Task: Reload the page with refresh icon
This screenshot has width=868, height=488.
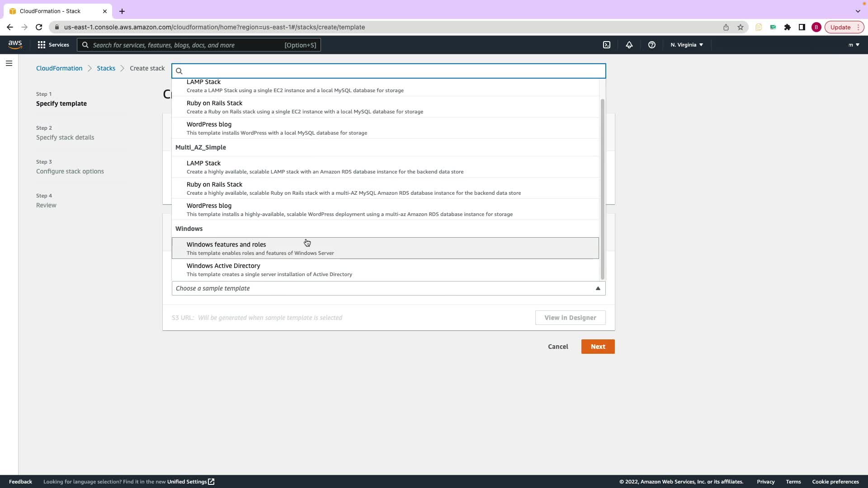Action: point(39,27)
